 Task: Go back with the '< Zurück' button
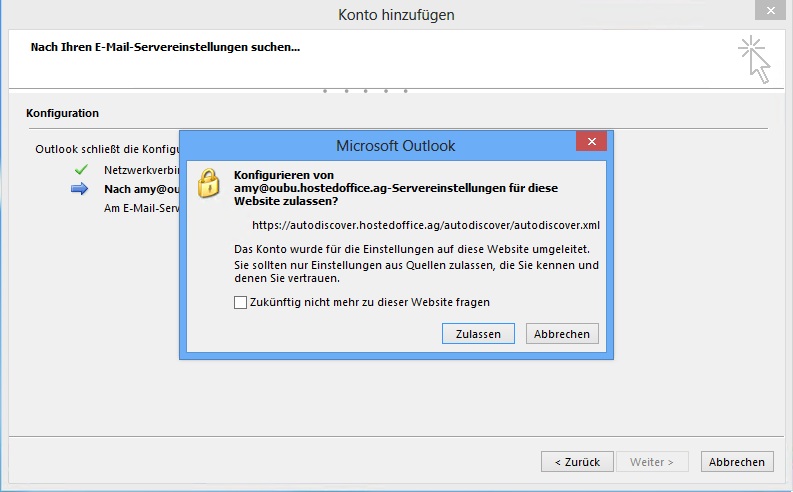pyautogui.click(x=577, y=462)
